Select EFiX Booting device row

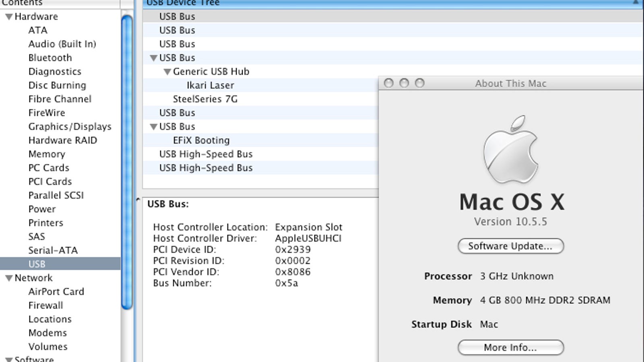[260, 140]
